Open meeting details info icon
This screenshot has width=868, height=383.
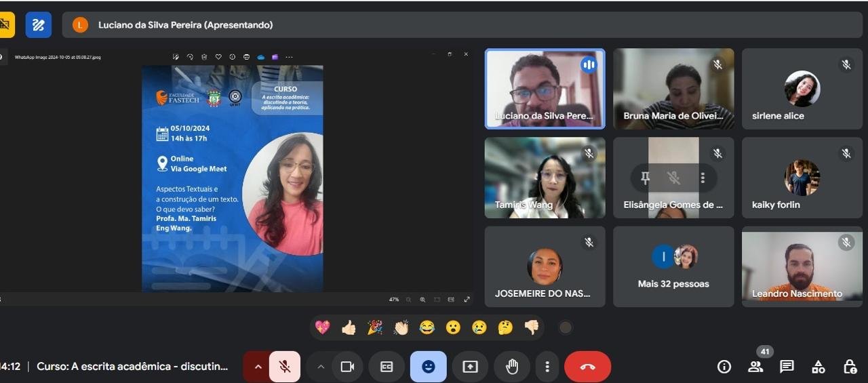[x=724, y=367]
